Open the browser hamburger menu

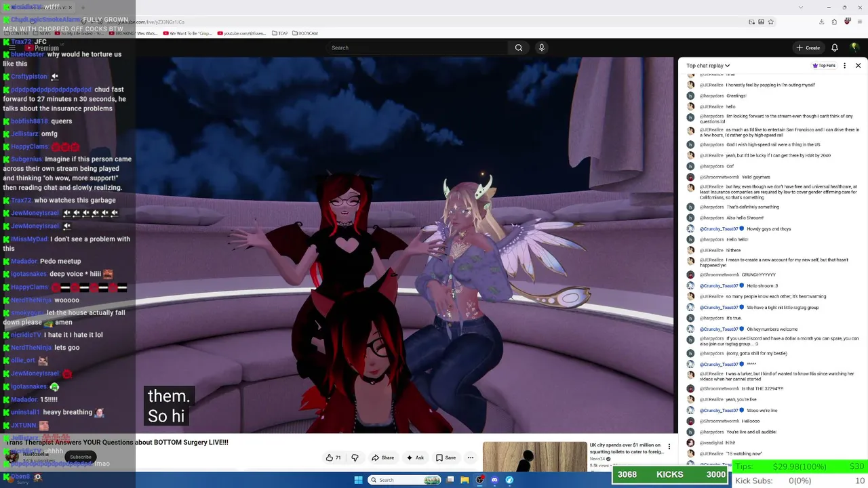pos(859,22)
